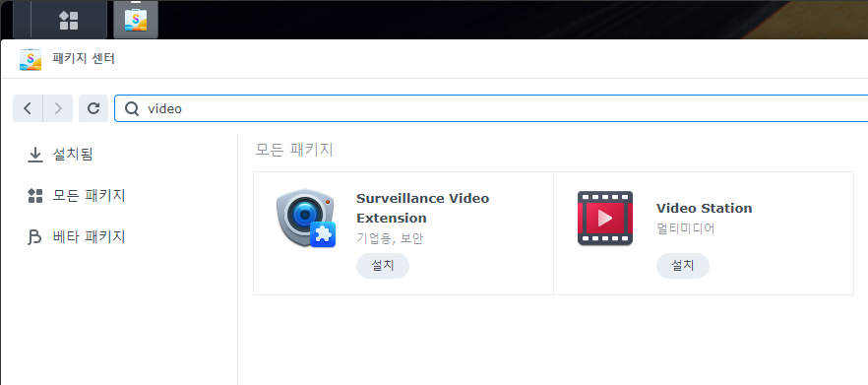
Task: Click the grid icon beside 모든 패키지
Action: [35, 196]
